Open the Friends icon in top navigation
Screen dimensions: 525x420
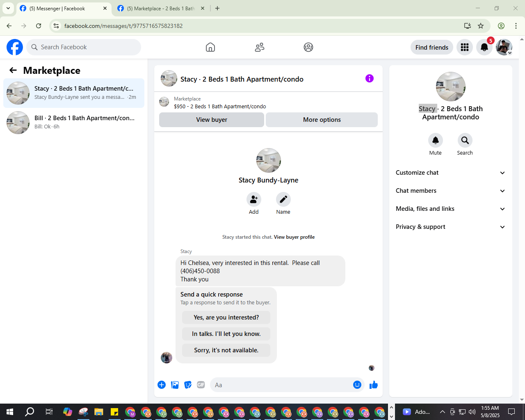(260, 47)
